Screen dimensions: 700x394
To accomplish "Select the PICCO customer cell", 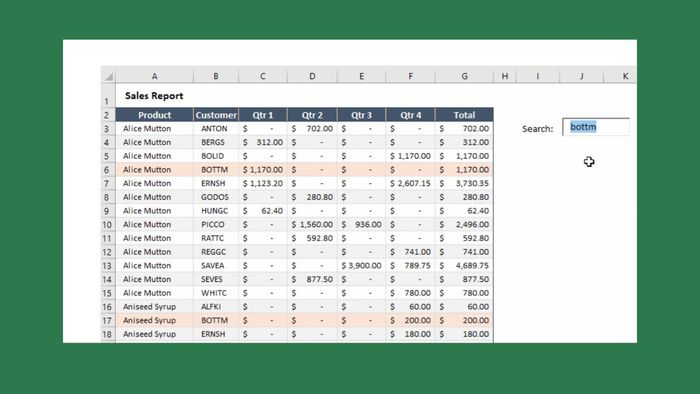I will coord(216,224).
